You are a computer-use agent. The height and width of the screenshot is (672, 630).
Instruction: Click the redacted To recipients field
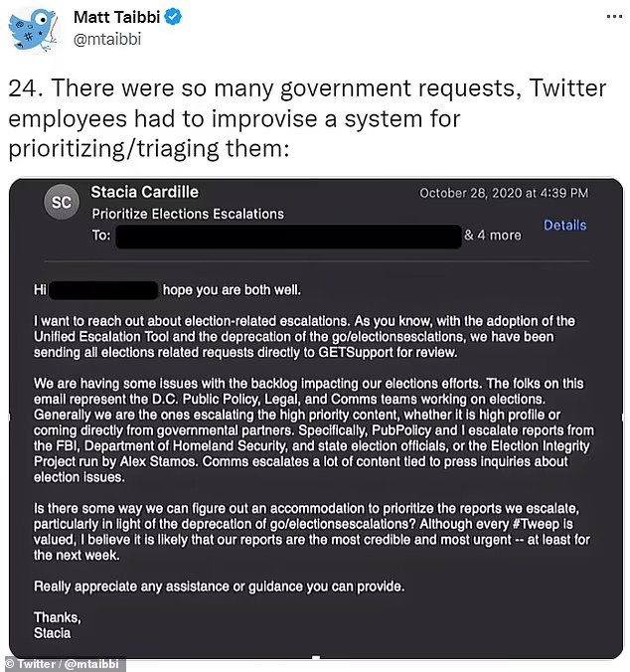pyautogui.click(x=288, y=237)
